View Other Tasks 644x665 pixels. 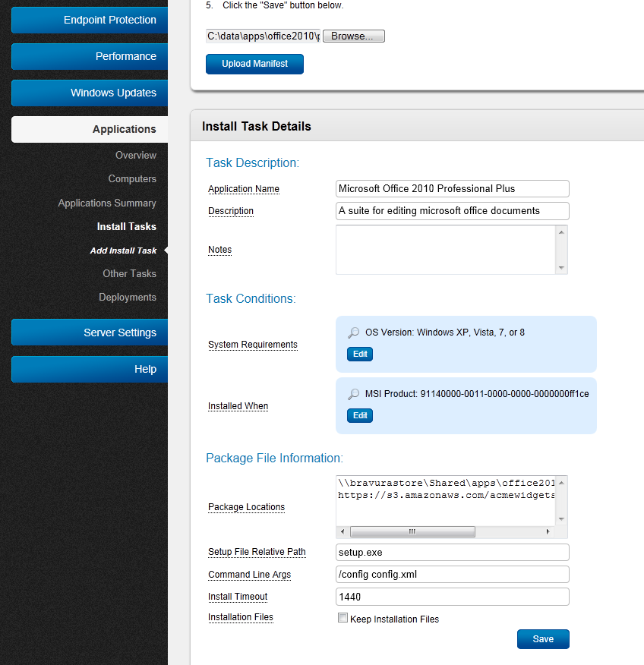(129, 273)
